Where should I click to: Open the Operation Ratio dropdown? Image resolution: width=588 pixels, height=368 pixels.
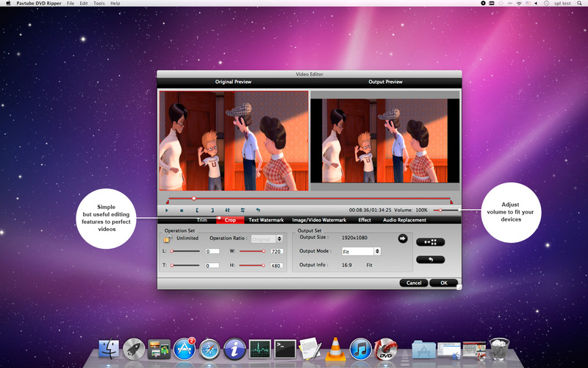coord(267,238)
